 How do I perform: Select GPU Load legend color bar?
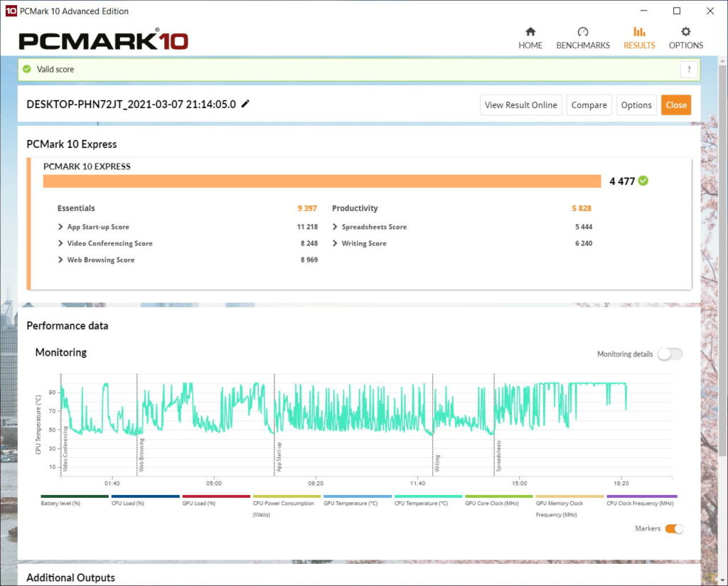[216, 496]
